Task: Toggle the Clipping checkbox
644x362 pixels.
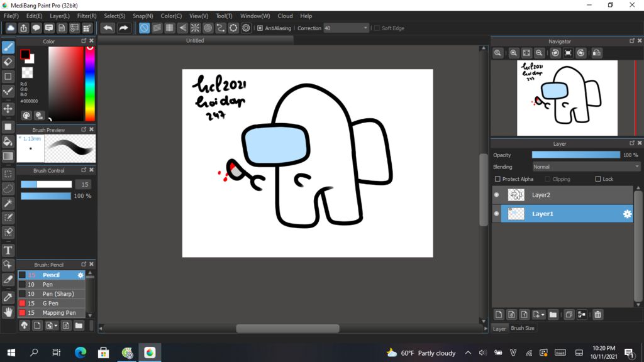Action: 548,179
